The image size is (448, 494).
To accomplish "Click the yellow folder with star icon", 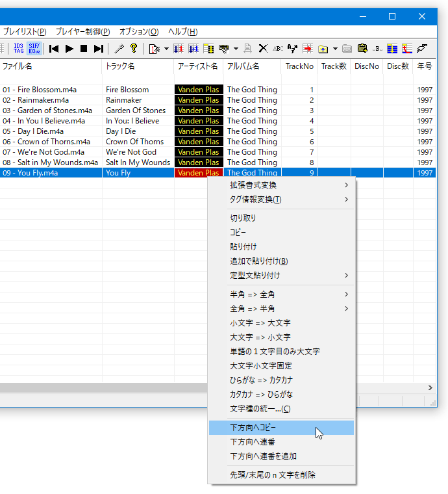I will pyautogui.click(x=323, y=49).
